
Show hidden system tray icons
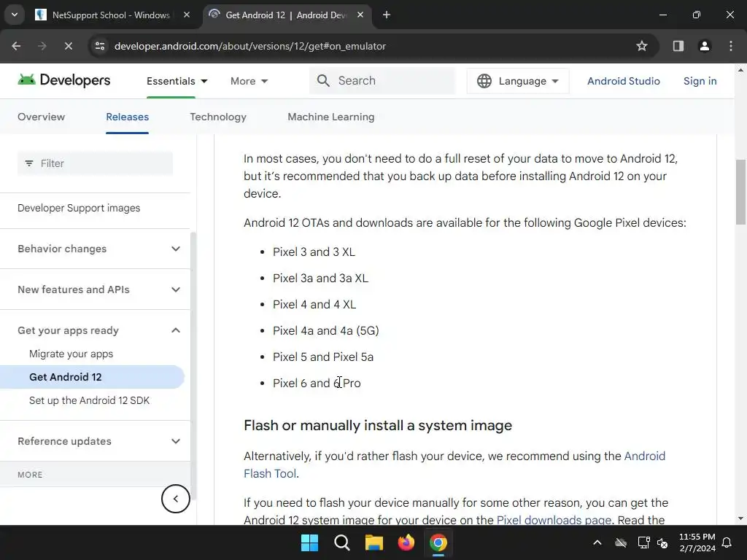point(597,542)
